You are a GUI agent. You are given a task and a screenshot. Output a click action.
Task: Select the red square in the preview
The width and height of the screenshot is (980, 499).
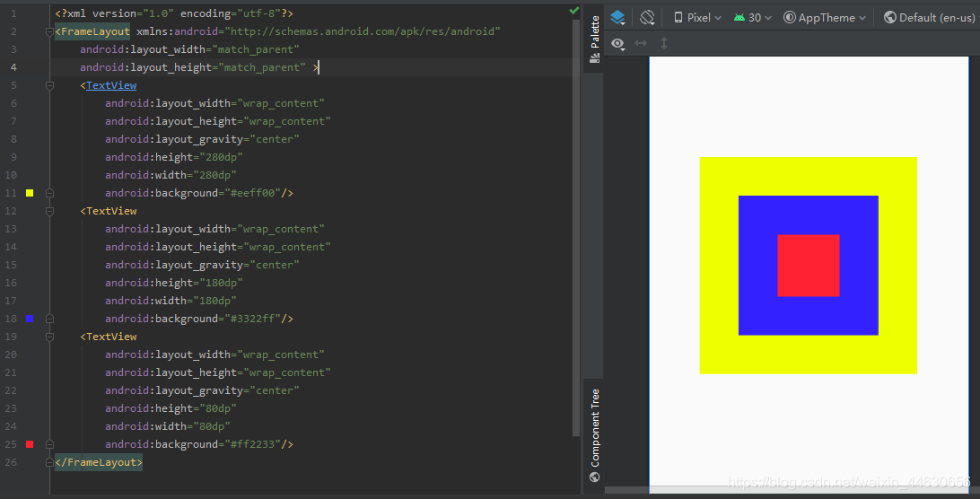click(x=808, y=265)
